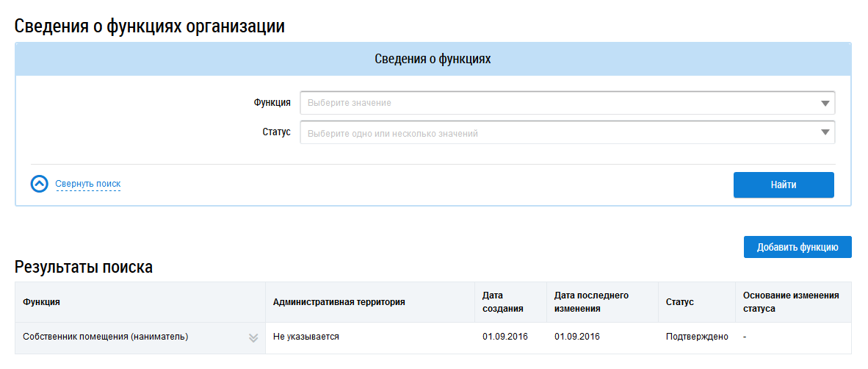
Task: Click 'Административная территория' column header
Action: click(339, 302)
